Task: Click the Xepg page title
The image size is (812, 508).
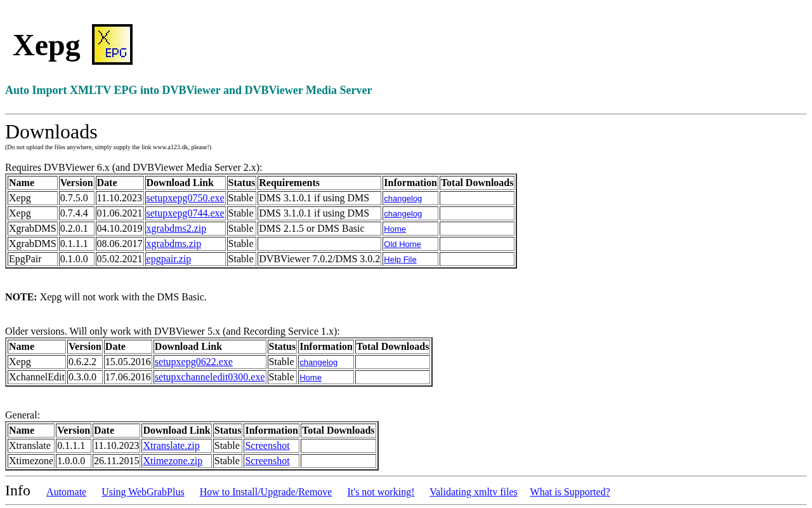Action: click(x=46, y=45)
